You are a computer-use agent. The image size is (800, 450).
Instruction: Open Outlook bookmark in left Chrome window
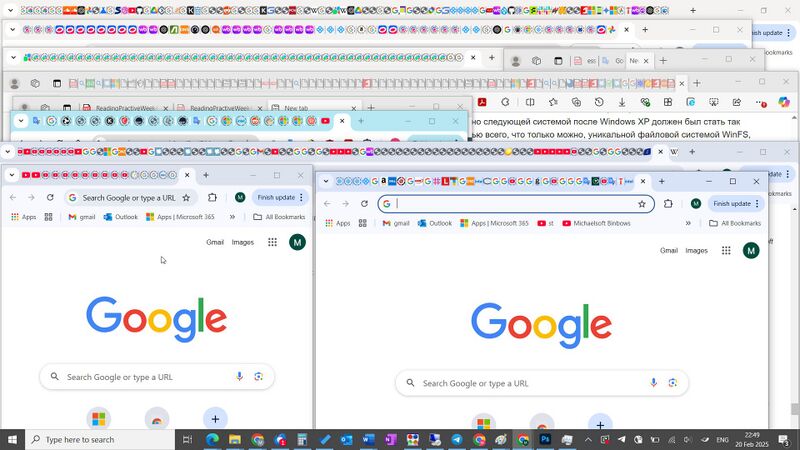120,217
